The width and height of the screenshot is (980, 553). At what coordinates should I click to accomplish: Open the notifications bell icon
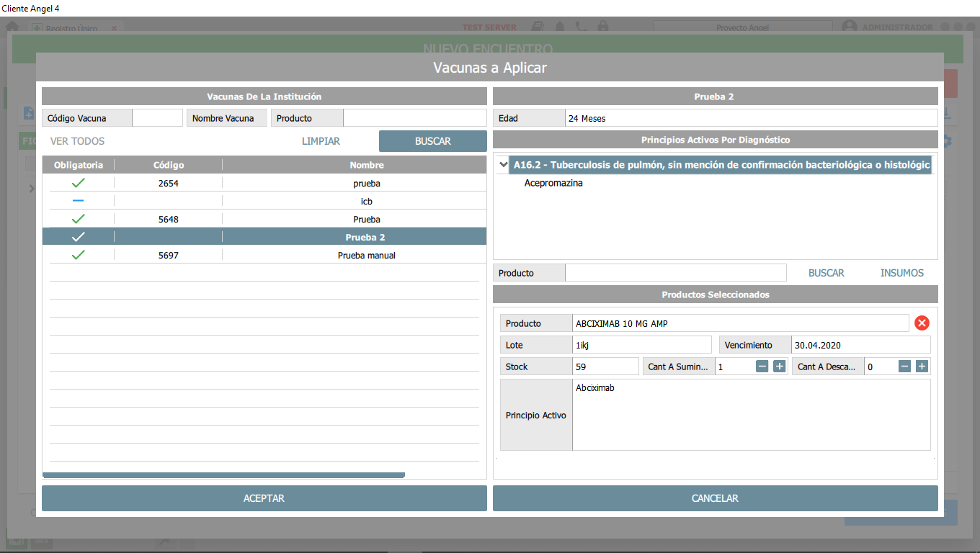pos(558,26)
